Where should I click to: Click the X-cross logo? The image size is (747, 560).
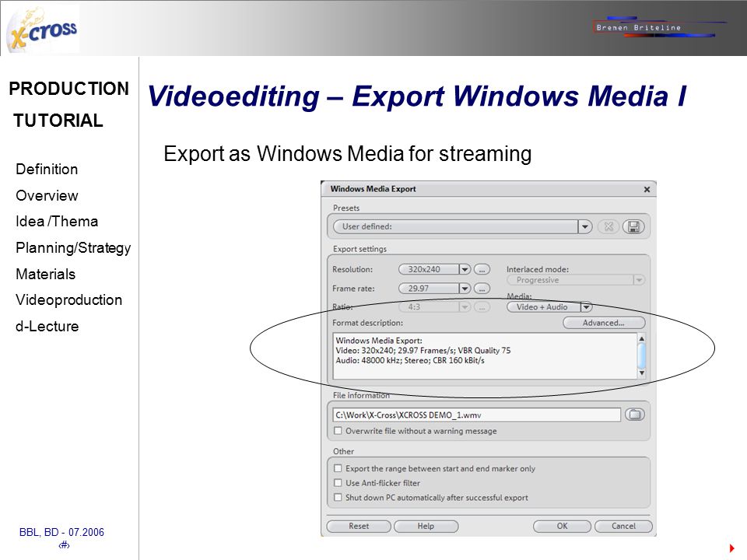click(x=43, y=30)
